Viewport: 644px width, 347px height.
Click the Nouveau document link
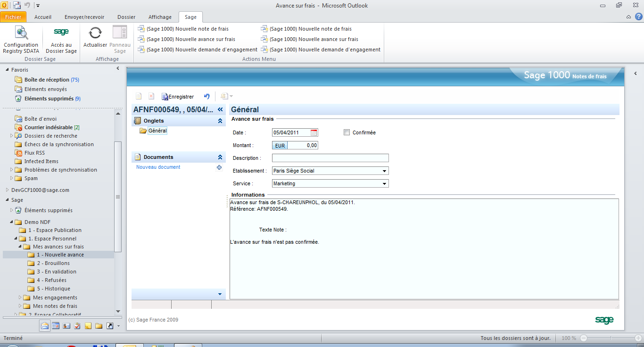158,167
